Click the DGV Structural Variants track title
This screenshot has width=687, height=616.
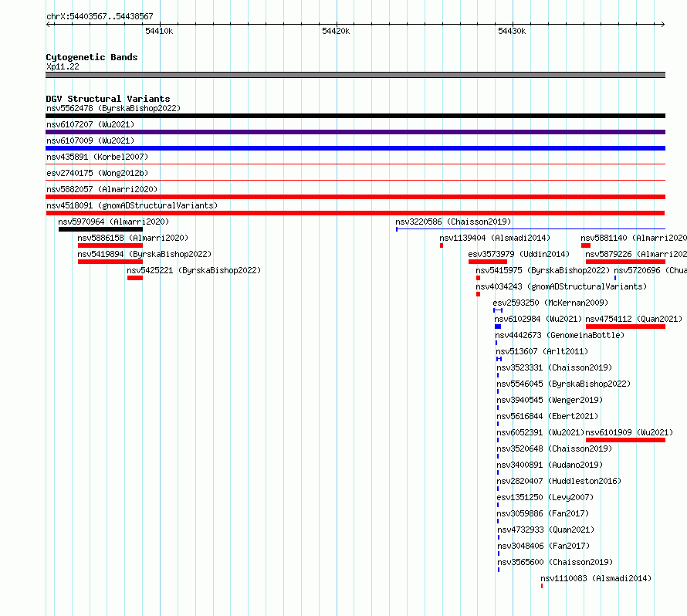tap(108, 99)
